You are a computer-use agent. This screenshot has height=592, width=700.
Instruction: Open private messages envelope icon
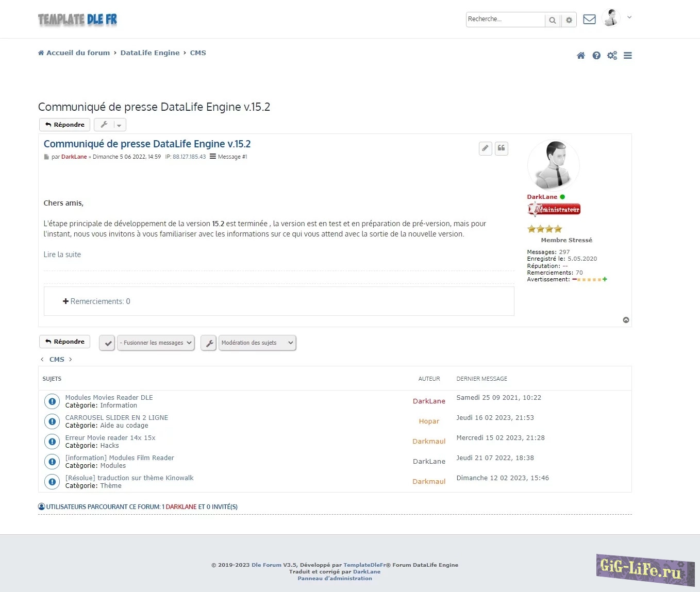(x=589, y=20)
